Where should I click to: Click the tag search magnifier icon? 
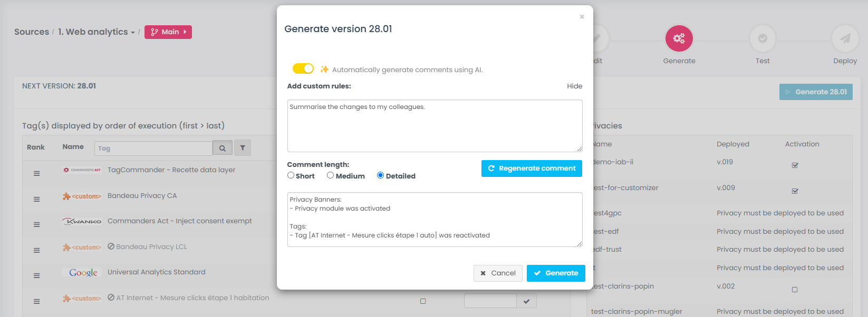click(223, 148)
